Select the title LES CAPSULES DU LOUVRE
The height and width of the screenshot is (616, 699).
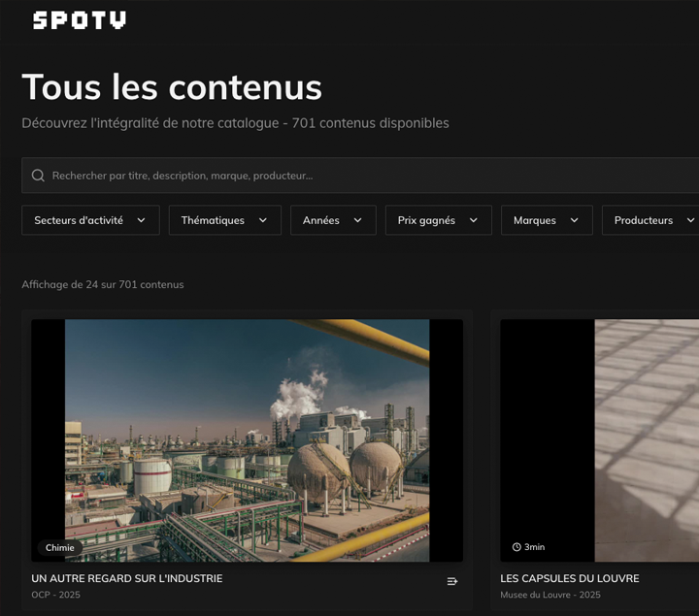coord(569,578)
